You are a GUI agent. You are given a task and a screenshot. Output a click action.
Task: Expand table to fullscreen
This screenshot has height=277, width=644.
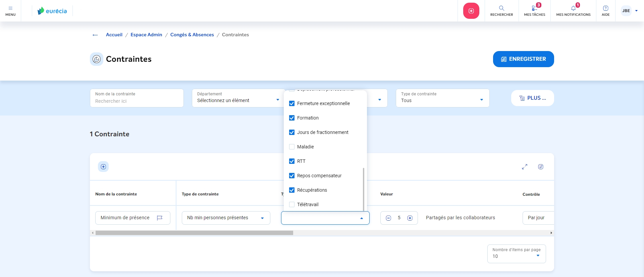(x=525, y=167)
